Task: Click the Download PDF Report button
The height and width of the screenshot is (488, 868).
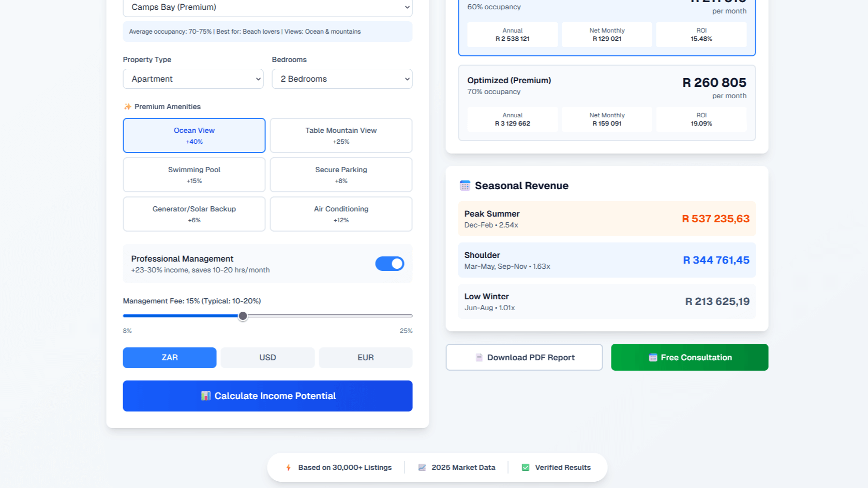Action: [x=524, y=358]
